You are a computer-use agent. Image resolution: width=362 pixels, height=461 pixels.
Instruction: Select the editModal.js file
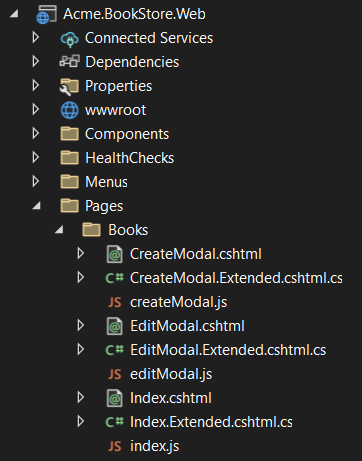(171, 374)
